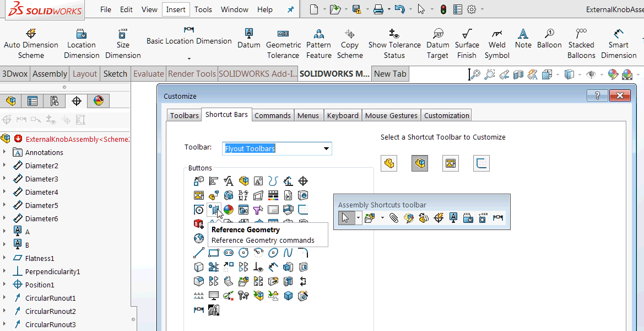Switch to the Commands tab in Customize
Viewport: 644px width, 331px height.
(x=272, y=115)
